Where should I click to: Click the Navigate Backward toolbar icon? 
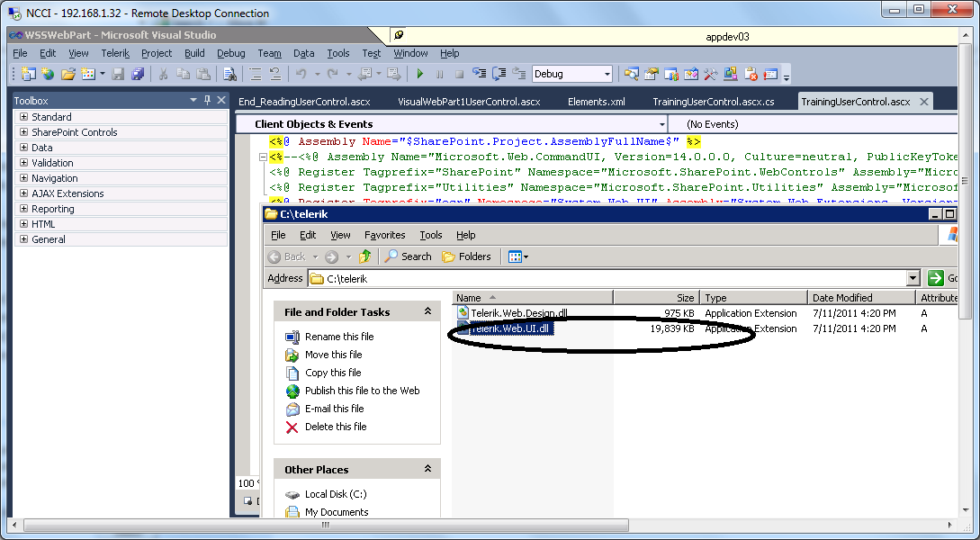point(364,74)
